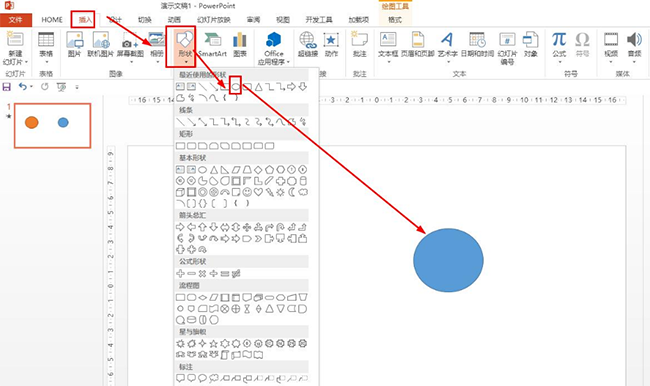Choose the oval in recently used shapes
This screenshot has width=650, height=386.
point(235,87)
